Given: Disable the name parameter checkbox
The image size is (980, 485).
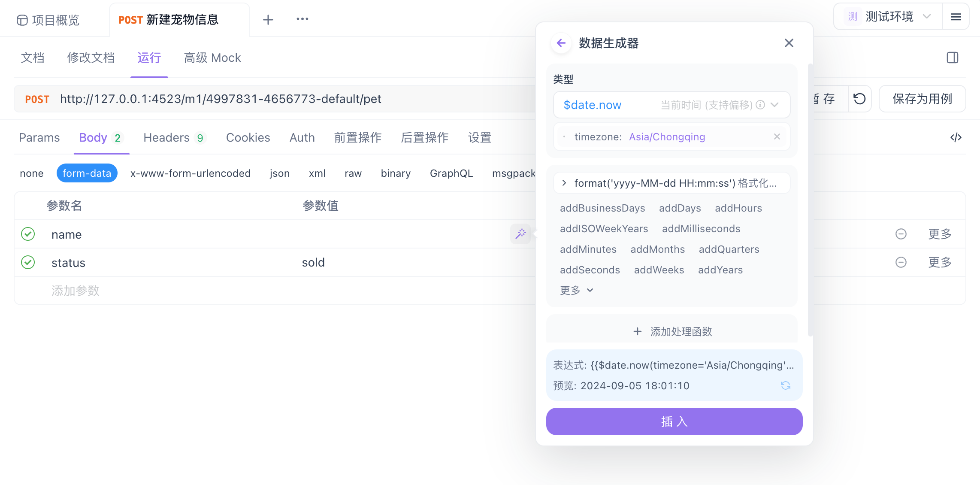Looking at the screenshot, I should (x=27, y=234).
